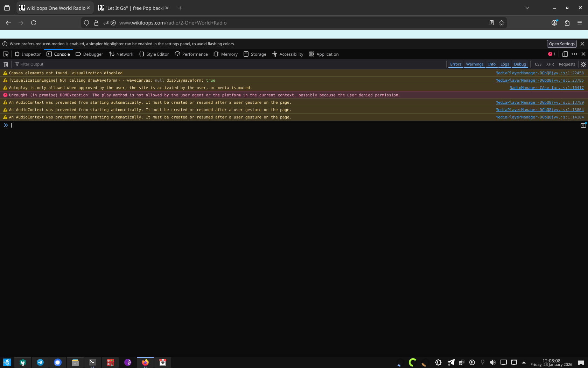The width and height of the screenshot is (588, 368).
Task: Click the page reload button
Action: click(34, 23)
